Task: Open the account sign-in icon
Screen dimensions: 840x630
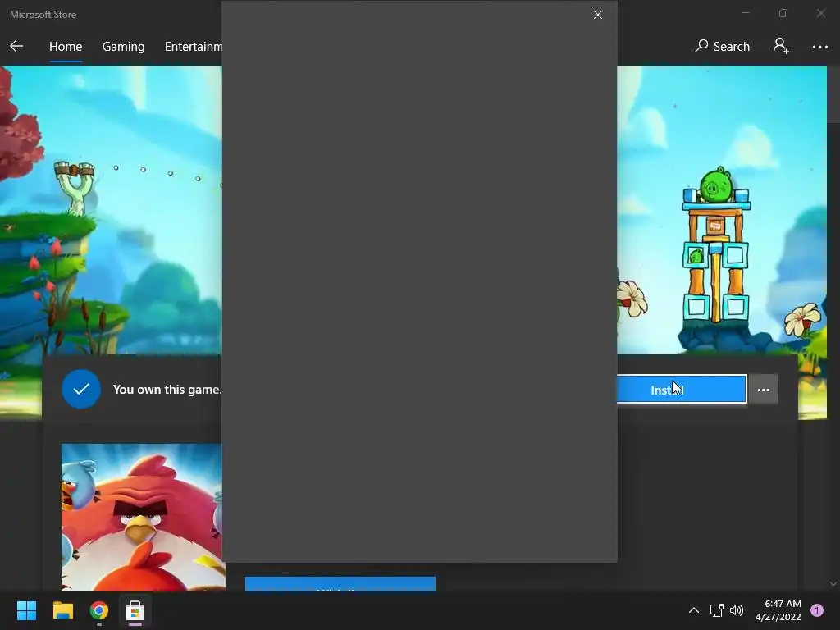Action: click(781, 46)
